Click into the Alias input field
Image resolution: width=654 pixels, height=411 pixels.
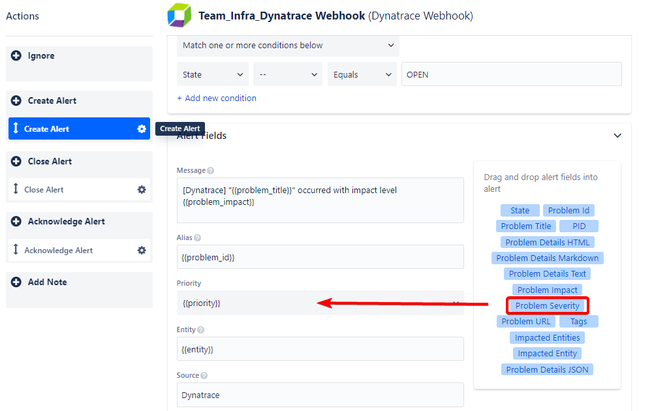point(319,257)
